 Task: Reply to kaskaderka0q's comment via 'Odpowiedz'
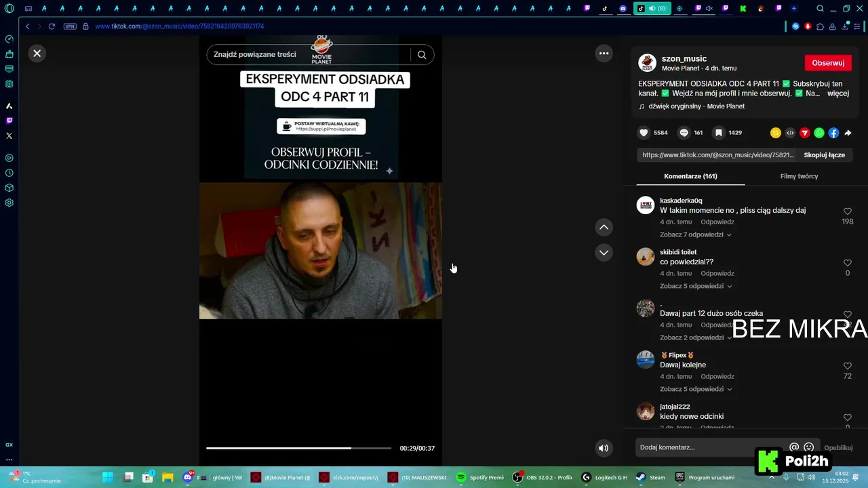717,222
